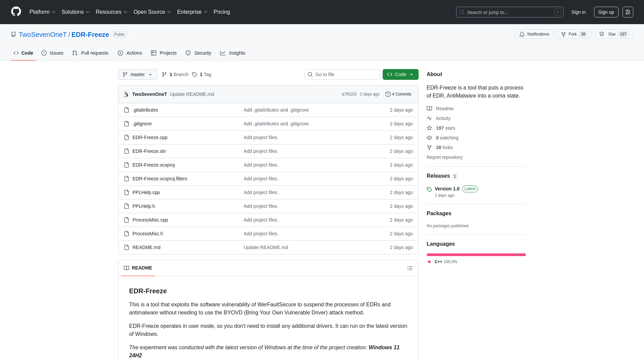Click the bell icon in Notifications button
This screenshot has height=362, width=644.
coord(522,34)
